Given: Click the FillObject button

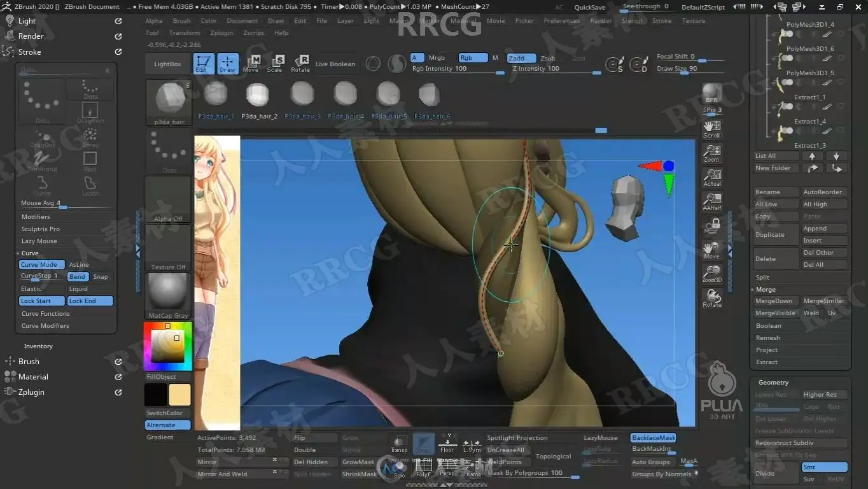Looking at the screenshot, I should [168, 377].
